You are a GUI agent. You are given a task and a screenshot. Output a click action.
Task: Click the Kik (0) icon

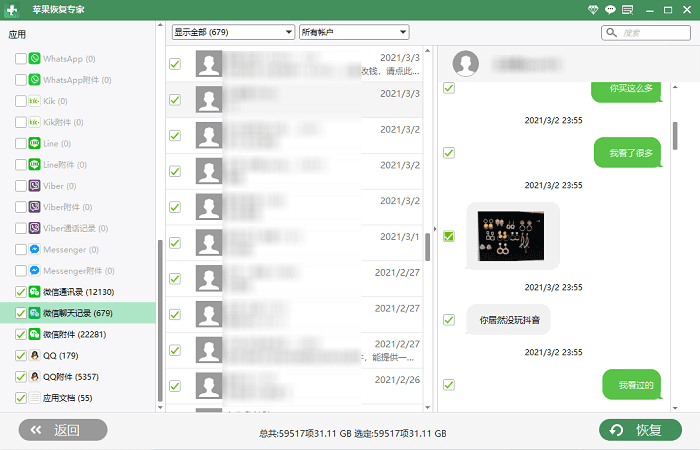click(34, 101)
